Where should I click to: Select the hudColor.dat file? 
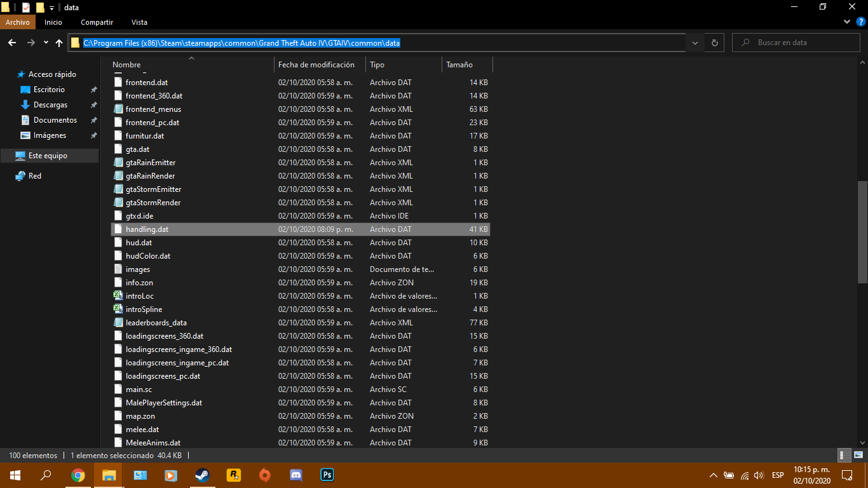pyautogui.click(x=301, y=256)
